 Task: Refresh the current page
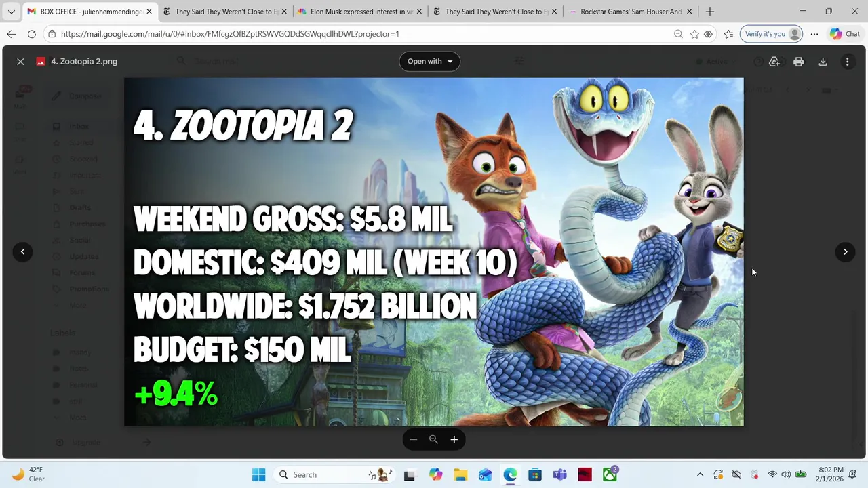[x=32, y=34]
